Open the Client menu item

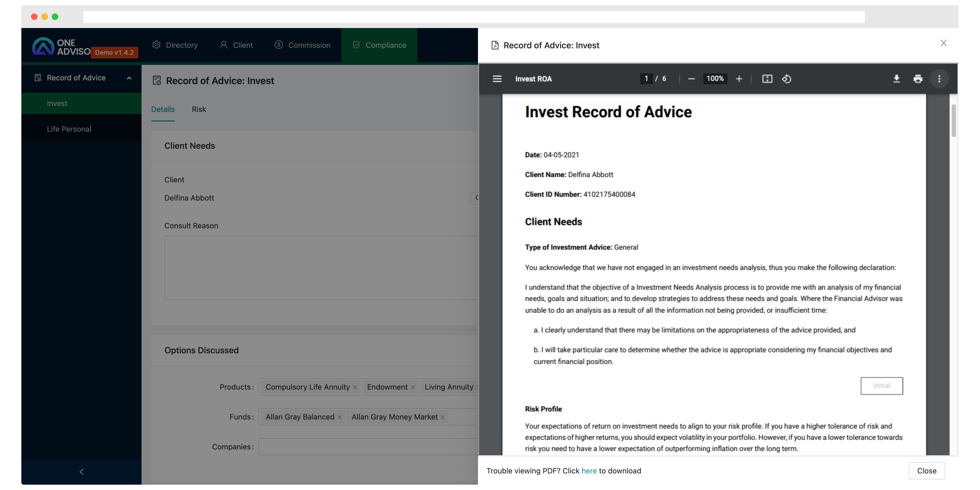pyautogui.click(x=236, y=45)
